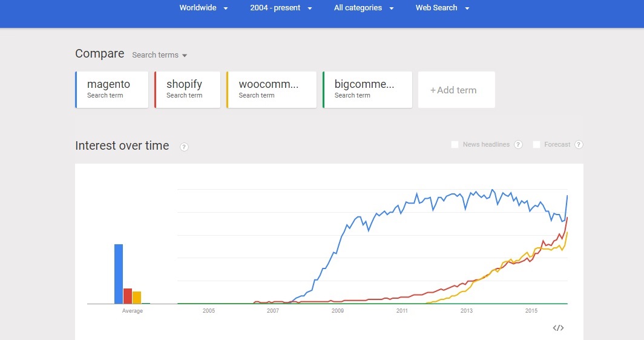Open the Interest over time help icon
This screenshot has height=340, width=644.
(184, 147)
